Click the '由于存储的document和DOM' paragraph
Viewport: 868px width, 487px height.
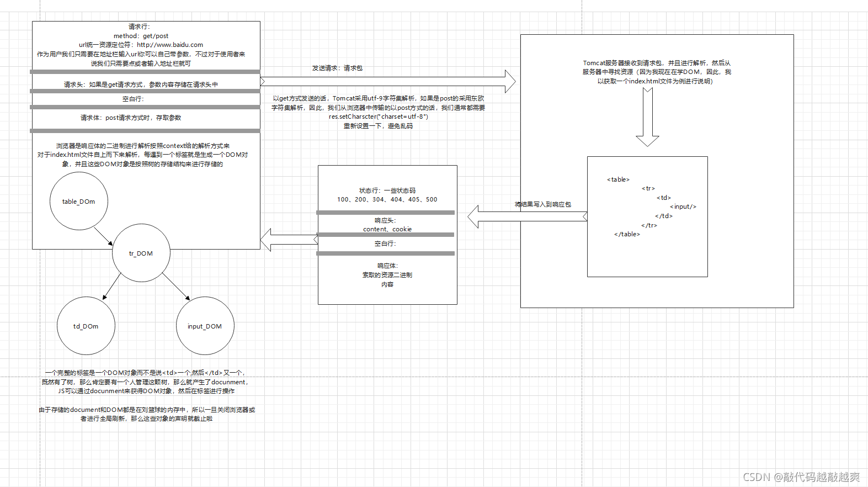pyautogui.click(x=147, y=414)
